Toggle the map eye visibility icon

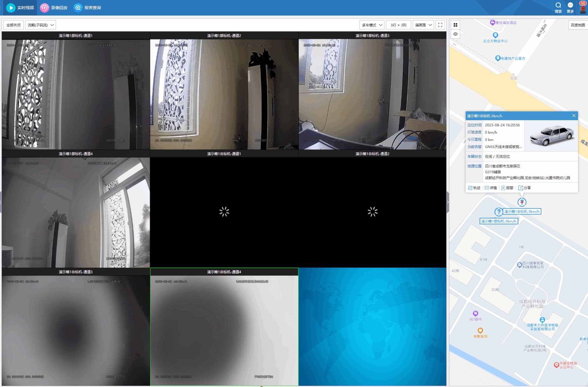(x=455, y=34)
